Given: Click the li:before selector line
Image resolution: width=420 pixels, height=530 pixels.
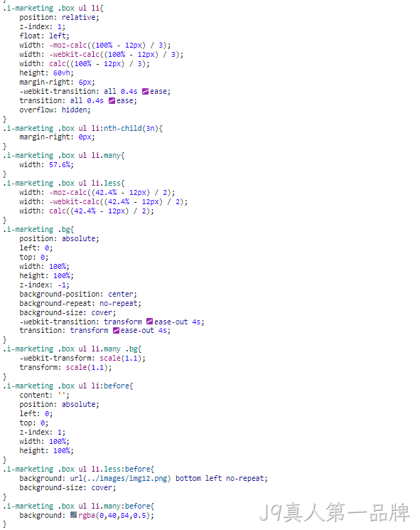Looking at the screenshot, I should [68, 386].
